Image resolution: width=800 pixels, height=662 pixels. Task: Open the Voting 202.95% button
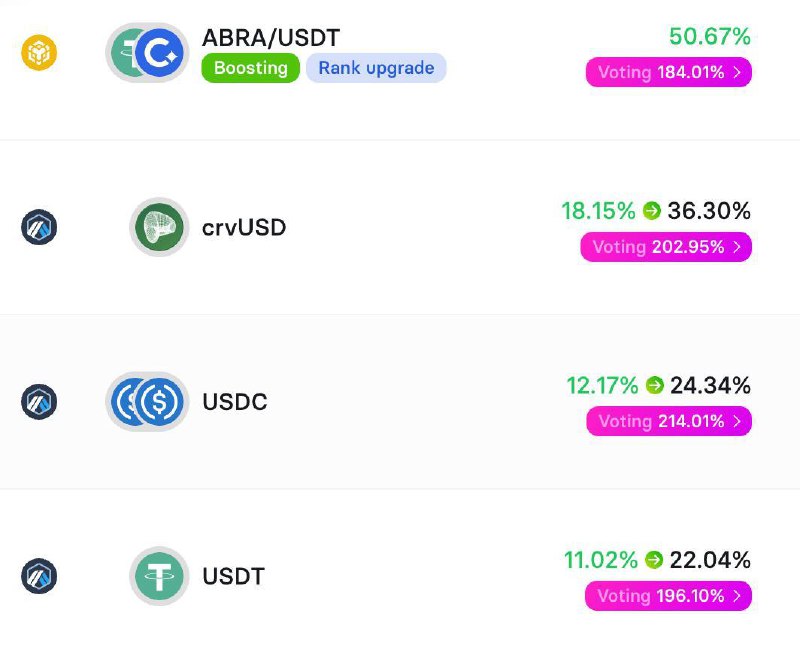[x=666, y=246]
